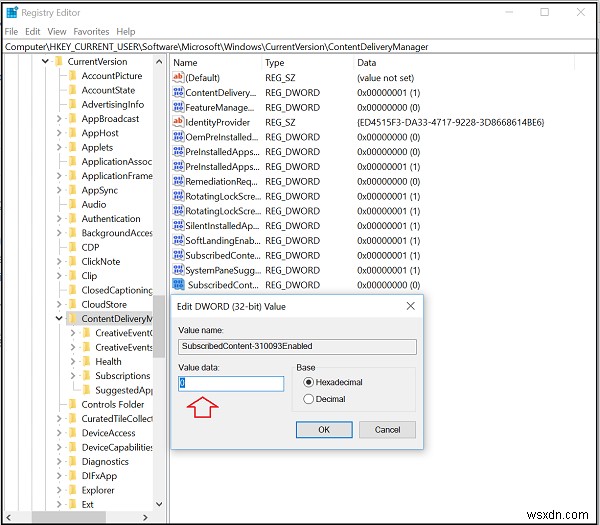Click the SoftLandingEnab DWORD value icon

(x=178, y=240)
